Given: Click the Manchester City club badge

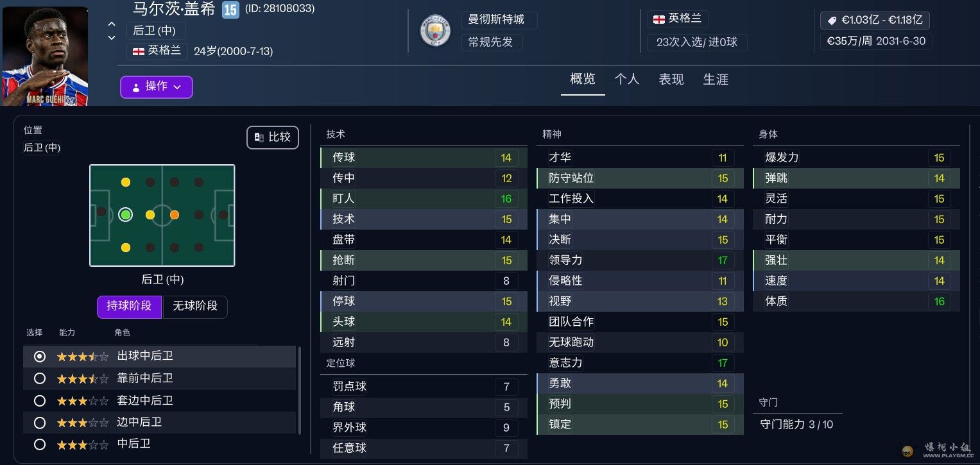Looking at the screenshot, I should click(x=435, y=31).
